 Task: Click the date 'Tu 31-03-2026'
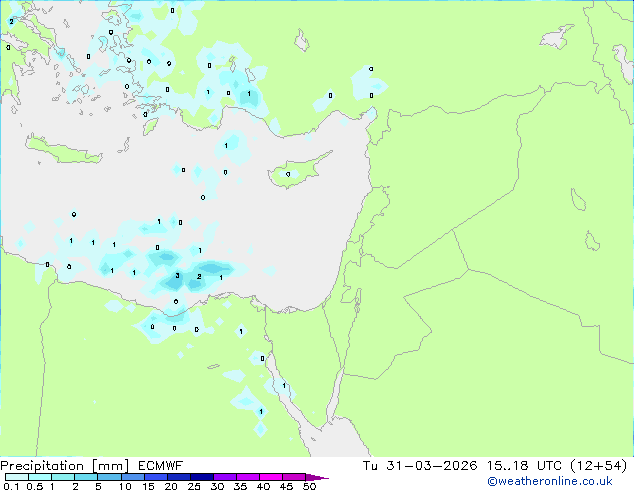(420, 466)
